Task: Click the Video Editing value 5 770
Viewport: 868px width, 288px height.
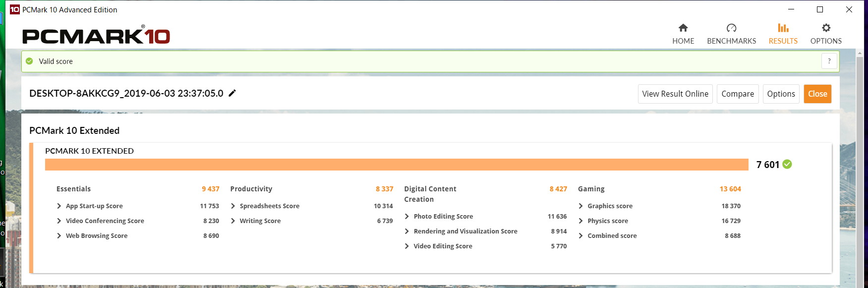Action: (x=559, y=246)
